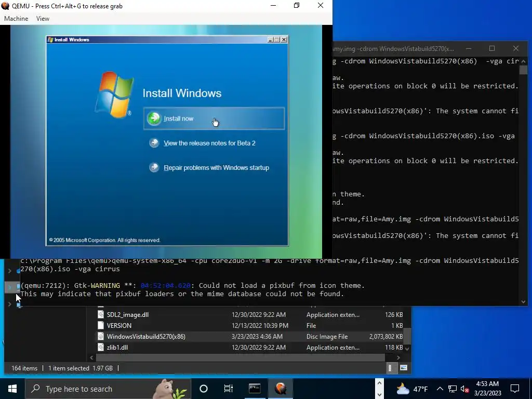The image size is (532, 399).
Task: Open Task View on the taskbar
Action: [x=229, y=389]
